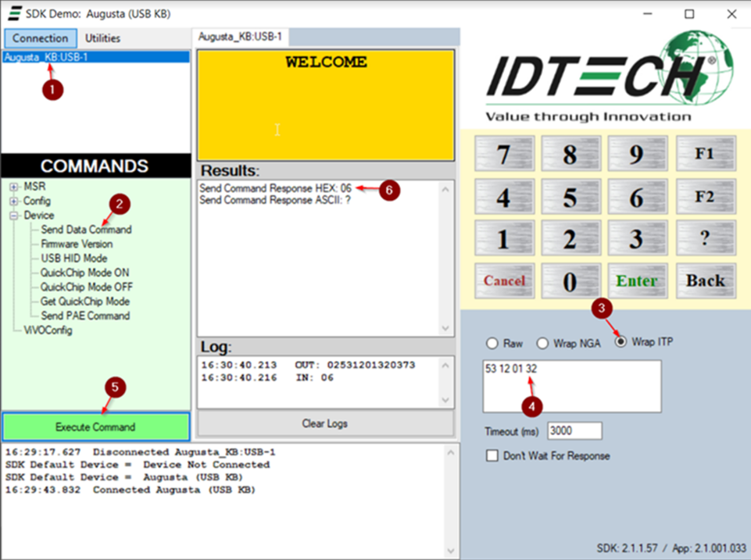Switch to the Utilities tab
The width and height of the screenshot is (751, 560).
tap(102, 37)
